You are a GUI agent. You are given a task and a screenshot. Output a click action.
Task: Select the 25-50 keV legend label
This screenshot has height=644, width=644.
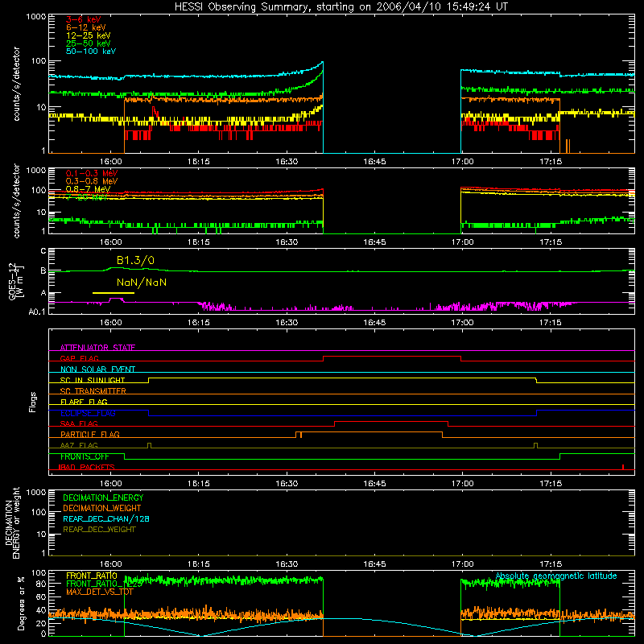tap(88, 43)
